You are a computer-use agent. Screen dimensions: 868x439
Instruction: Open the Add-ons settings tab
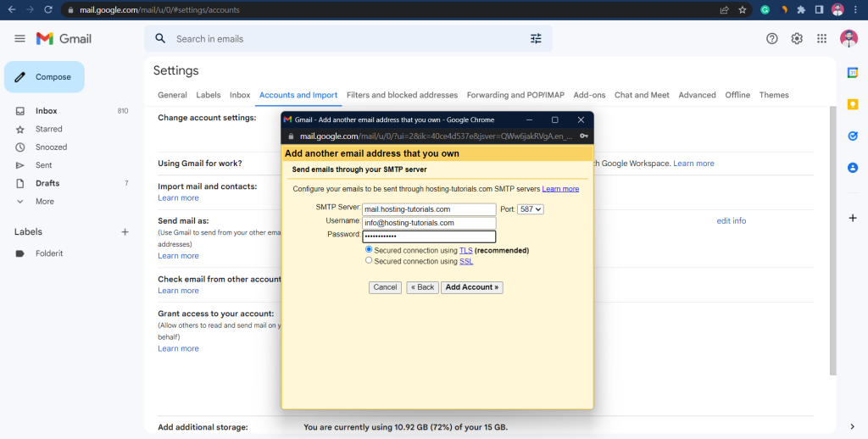[x=590, y=95]
